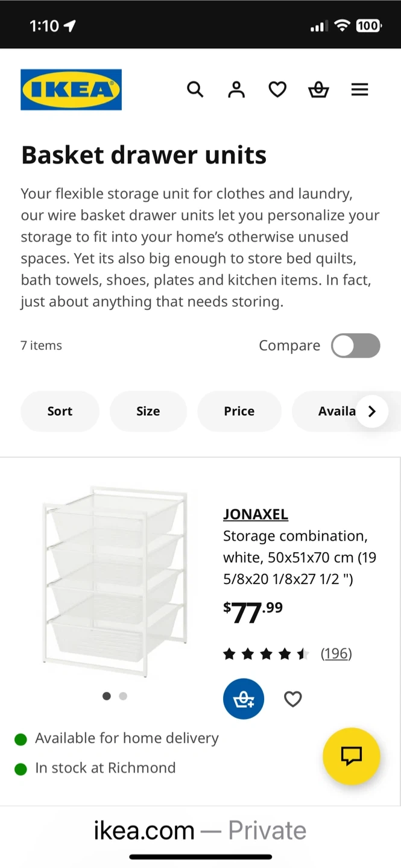Open the Price filter dropdown
Viewport: 401px width, 868px height.
click(x=239, y=411)
